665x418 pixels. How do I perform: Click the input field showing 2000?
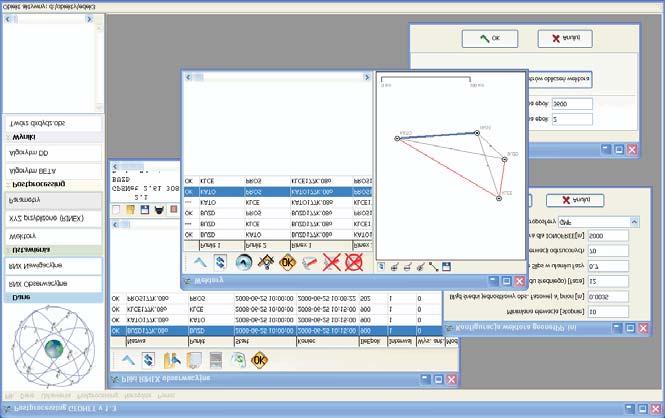pyautogui.click(x=608, y=236)
